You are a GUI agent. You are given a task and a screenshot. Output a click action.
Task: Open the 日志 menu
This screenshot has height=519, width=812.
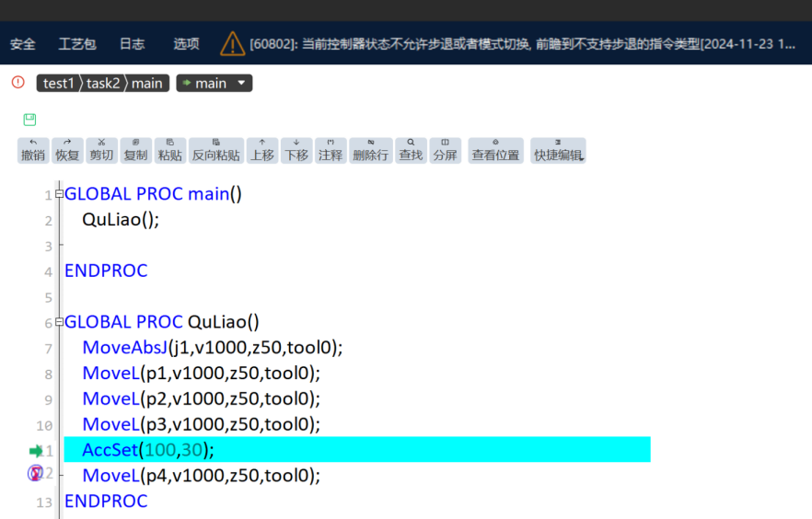132,44
